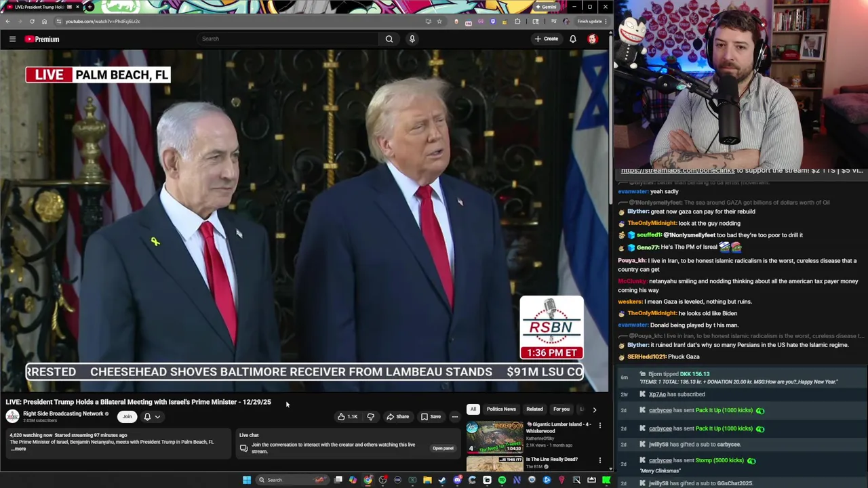Select the For you filter chip

pos(561,409)
